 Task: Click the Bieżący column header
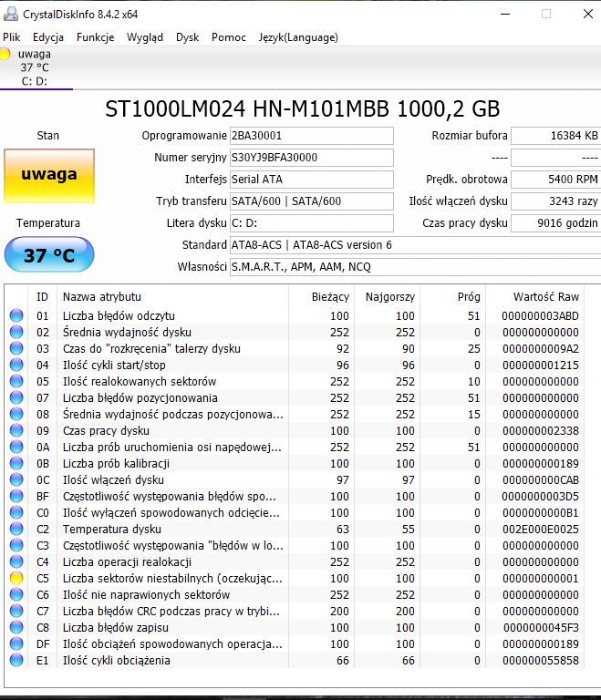pyautogui.click(x=321, y=297)
